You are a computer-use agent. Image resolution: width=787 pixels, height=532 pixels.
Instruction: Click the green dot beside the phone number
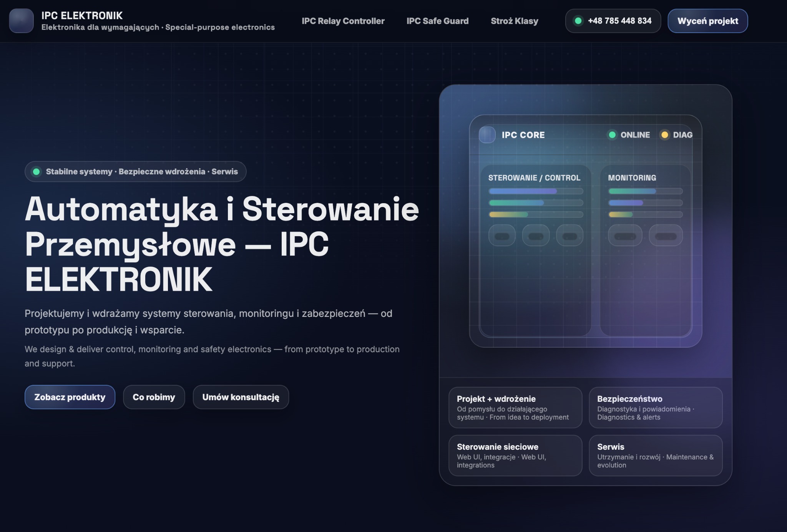pos(579,21)
